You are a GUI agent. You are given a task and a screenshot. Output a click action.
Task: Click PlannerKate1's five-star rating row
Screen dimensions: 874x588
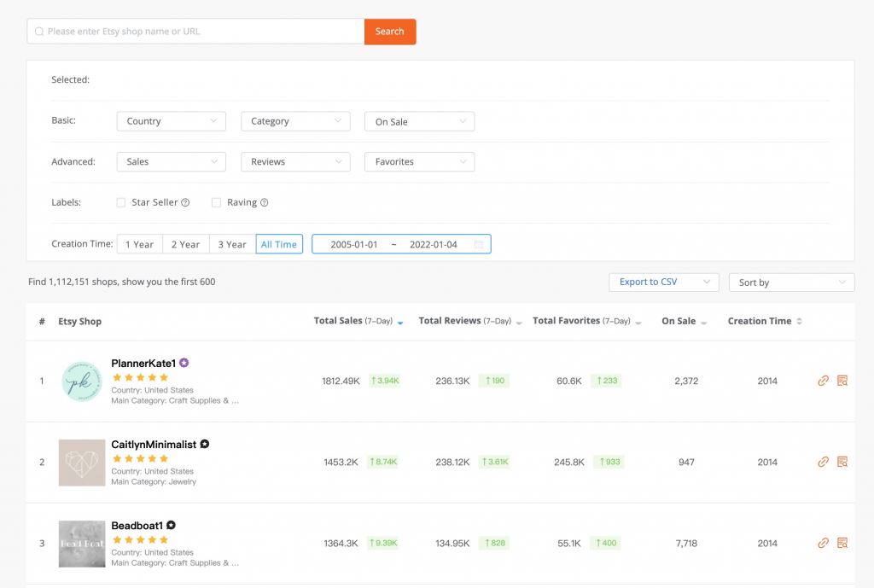click(141, 376)
